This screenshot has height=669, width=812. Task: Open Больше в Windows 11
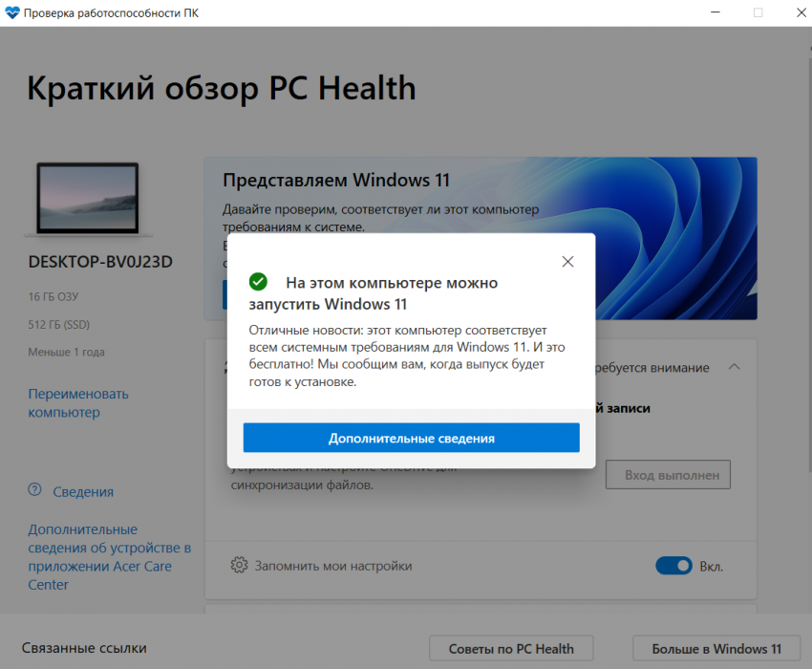click(x=716, y=649)
